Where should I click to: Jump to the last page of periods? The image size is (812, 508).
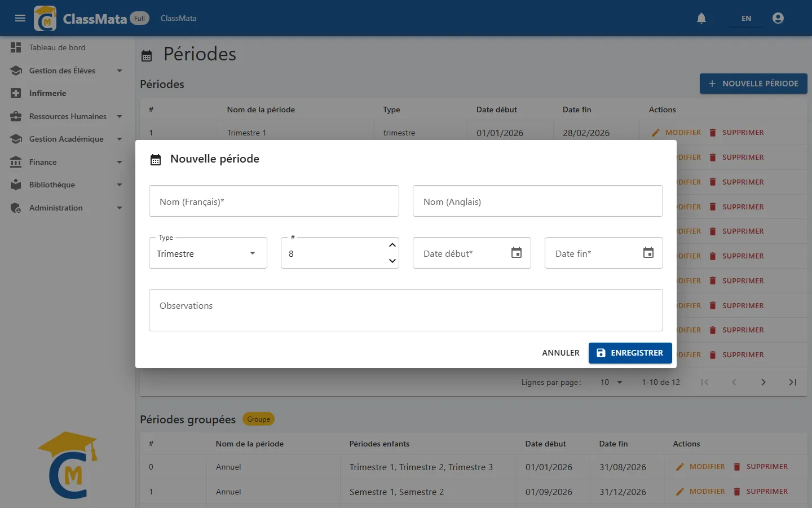[x=793, y=382]
